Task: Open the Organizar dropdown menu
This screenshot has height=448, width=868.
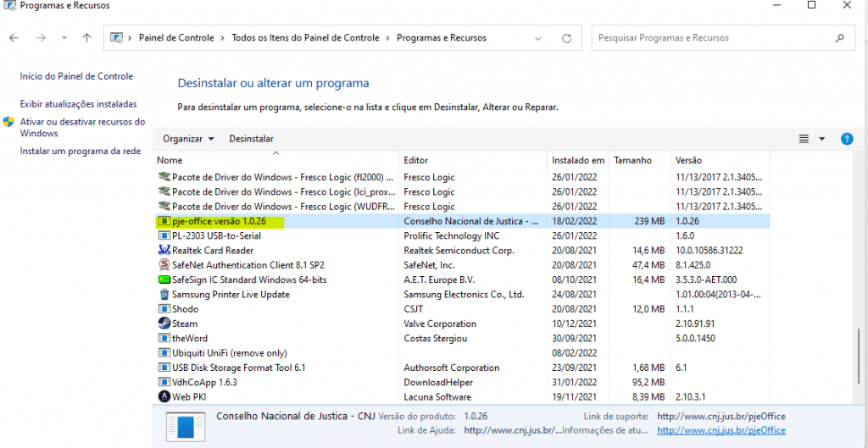Action: click(188, 139)
